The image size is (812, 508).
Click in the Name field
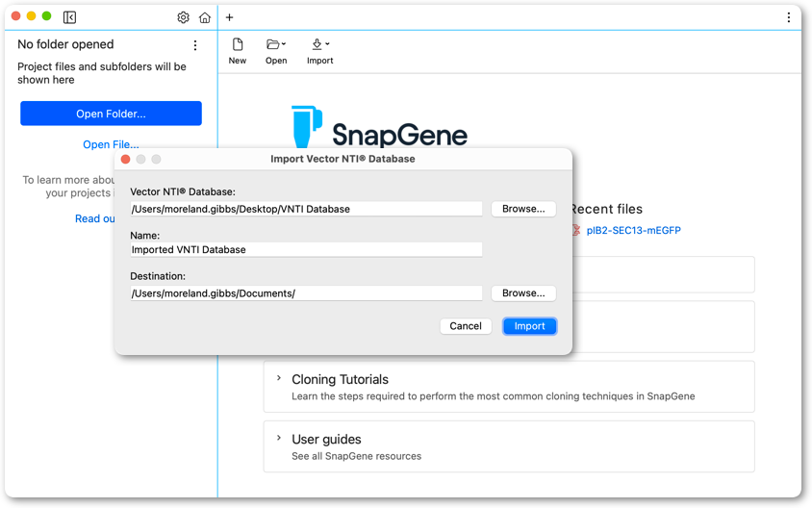click(x=306, y=249)
